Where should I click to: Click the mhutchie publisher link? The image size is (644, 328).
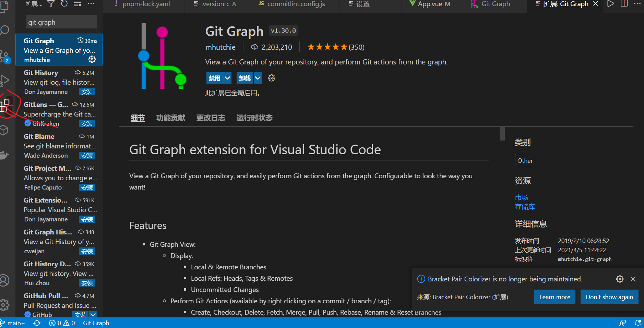[x=220, y=47]
